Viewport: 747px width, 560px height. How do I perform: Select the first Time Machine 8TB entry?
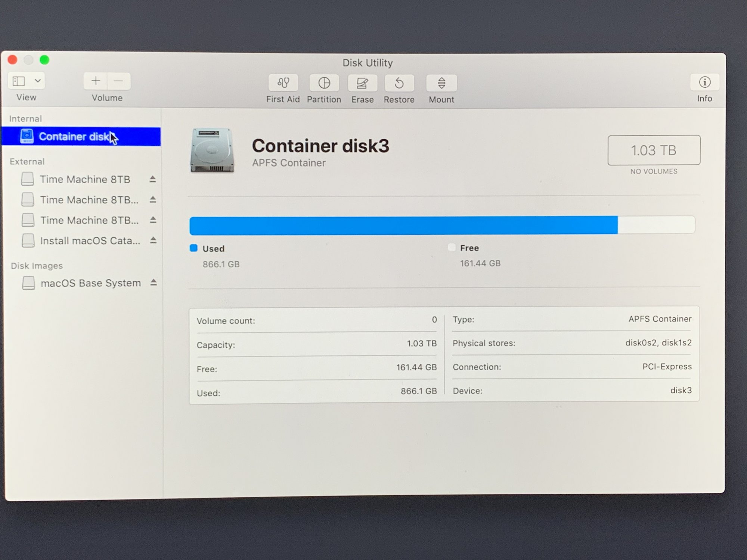click(x=85, y=179)
